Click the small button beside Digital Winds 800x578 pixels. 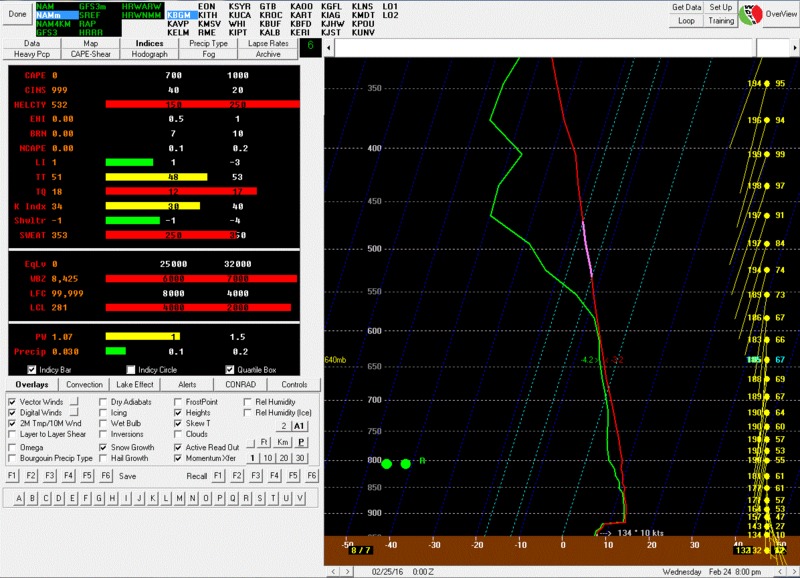click(x=74, y=412)
